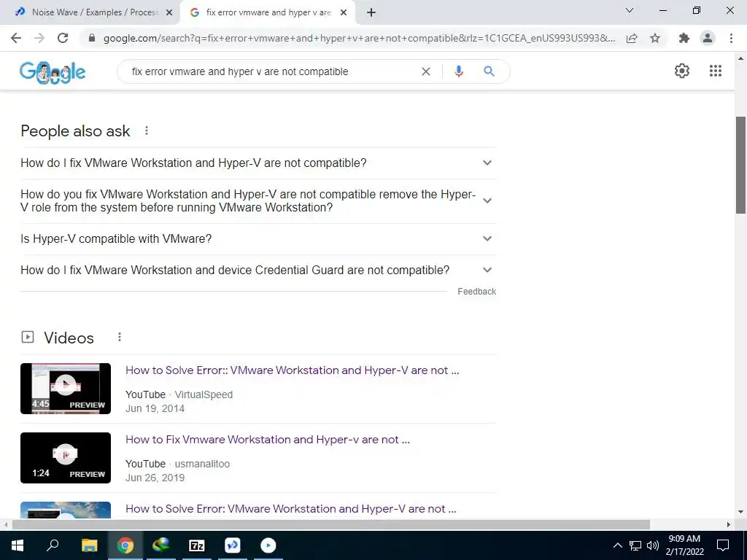The width and height of the screenshot is (747, 560).
Task: Open the notifications action center
Action: (723, 545)
